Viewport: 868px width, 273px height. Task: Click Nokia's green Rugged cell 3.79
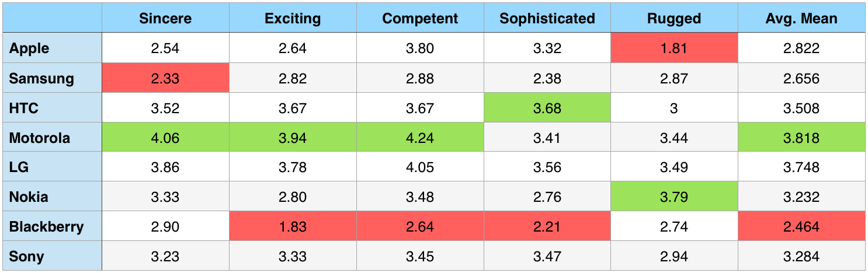[674, 197]
